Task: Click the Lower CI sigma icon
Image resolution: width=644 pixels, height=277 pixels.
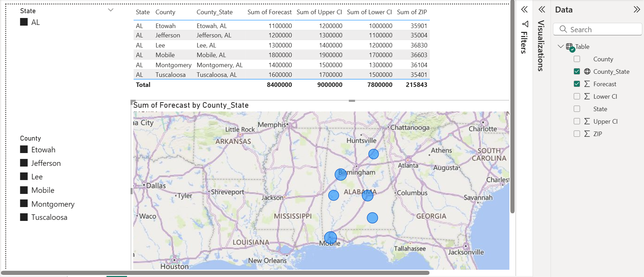Action: tap(587, 96)
